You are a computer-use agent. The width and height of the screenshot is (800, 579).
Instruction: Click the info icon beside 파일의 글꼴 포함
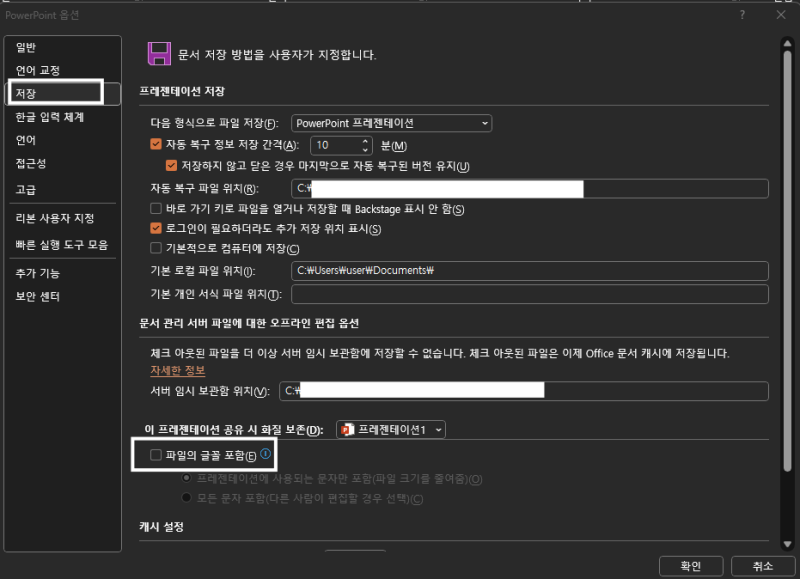265,454
